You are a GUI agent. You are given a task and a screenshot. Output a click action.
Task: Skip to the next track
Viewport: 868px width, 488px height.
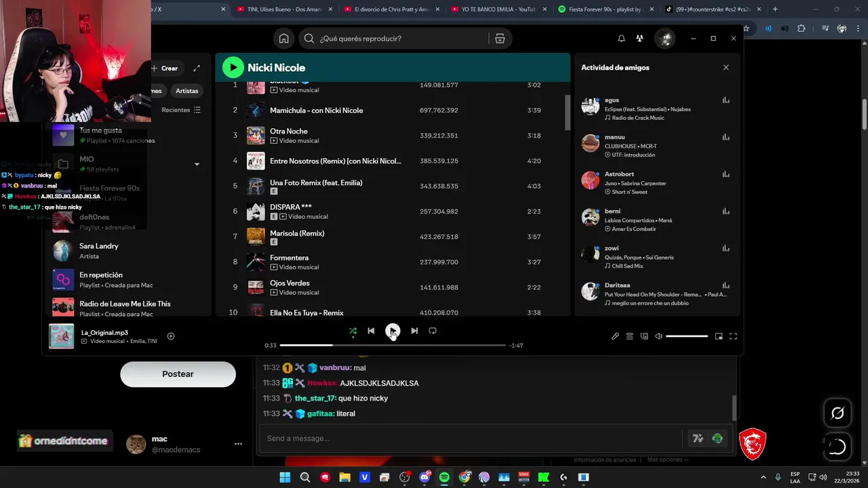click(x=414, y=331)
